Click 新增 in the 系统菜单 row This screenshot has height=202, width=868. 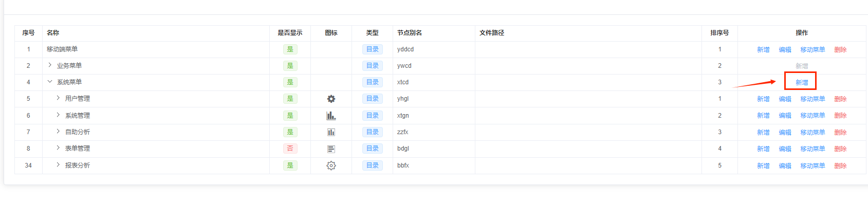(802, 83)
